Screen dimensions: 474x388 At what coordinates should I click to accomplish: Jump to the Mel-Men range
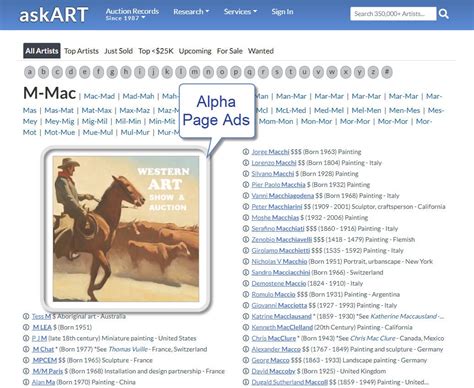[x=366, y=110]
